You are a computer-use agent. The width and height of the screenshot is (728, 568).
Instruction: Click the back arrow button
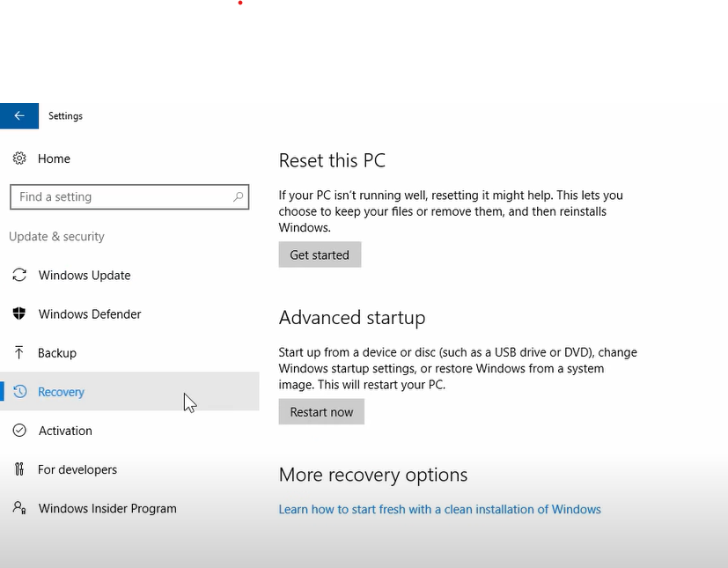pos(19,115)
